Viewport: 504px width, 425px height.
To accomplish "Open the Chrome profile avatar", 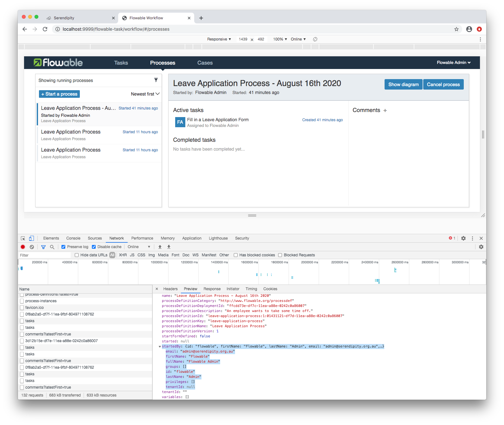I will [469, 29].
